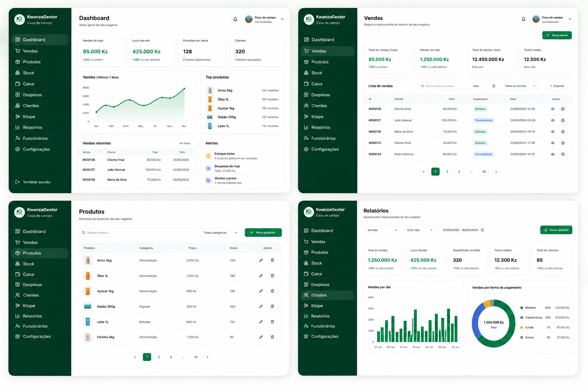View sale #000125 with eye icon
The image size is (588, 392).
(552, 143)
